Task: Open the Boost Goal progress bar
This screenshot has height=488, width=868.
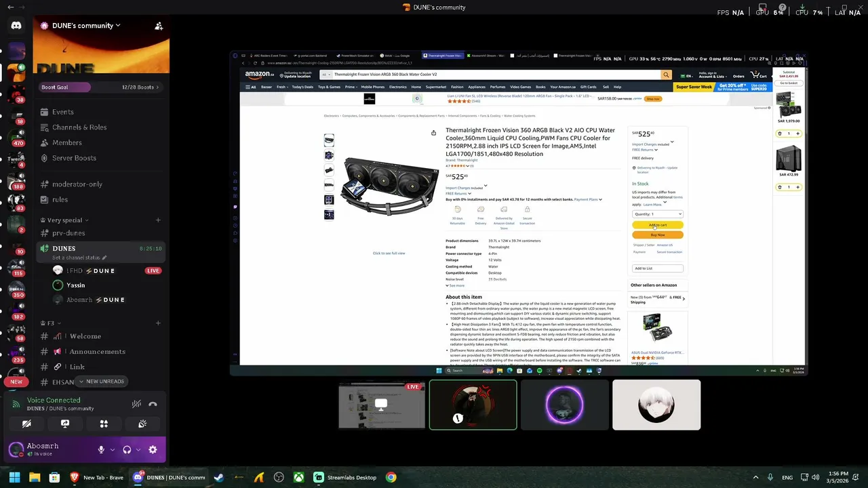Action: (100, 87)
